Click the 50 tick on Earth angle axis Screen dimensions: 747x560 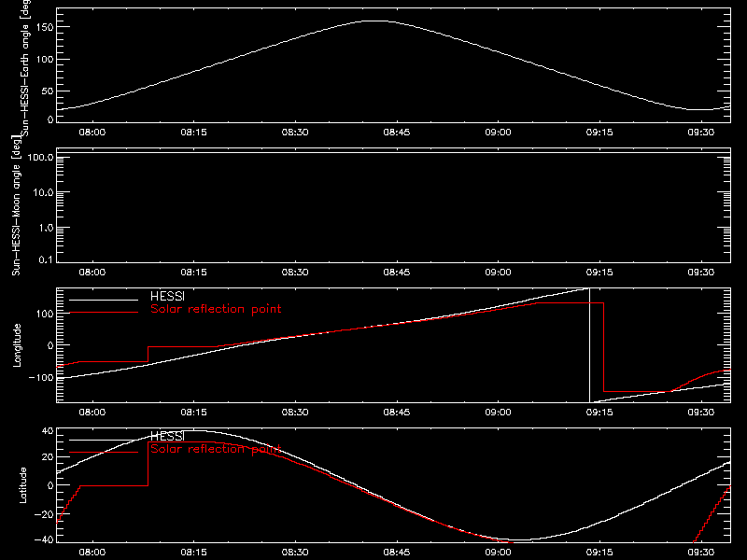(x=48, y=91)
